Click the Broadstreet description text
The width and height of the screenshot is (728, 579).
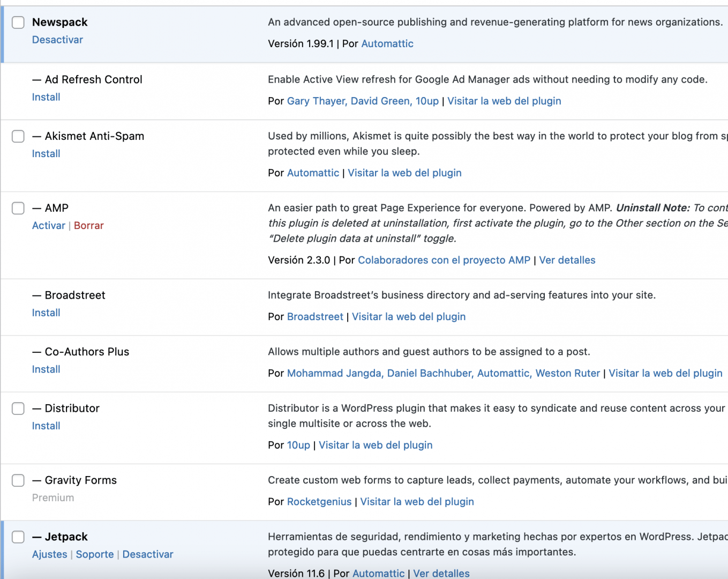(462, 295)
